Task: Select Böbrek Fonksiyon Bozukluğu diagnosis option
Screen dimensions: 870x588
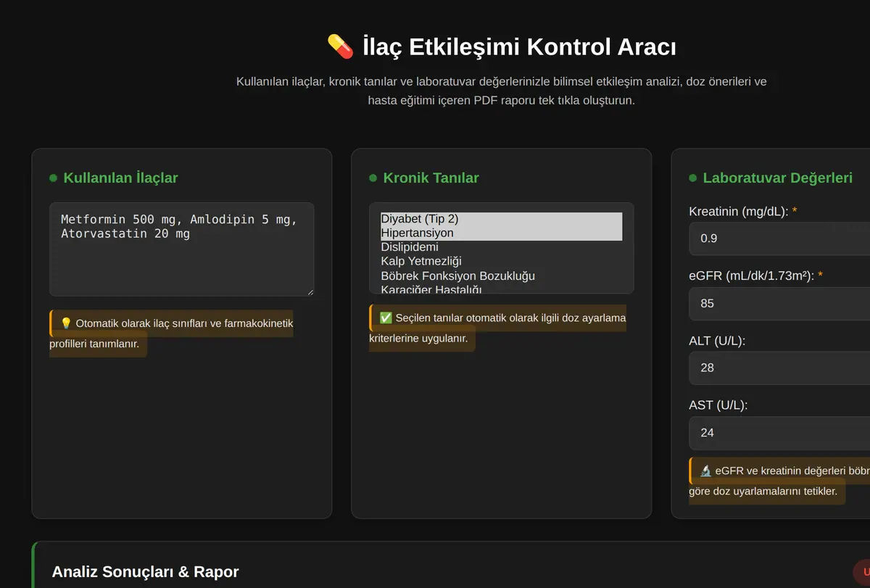Action: 502,276
